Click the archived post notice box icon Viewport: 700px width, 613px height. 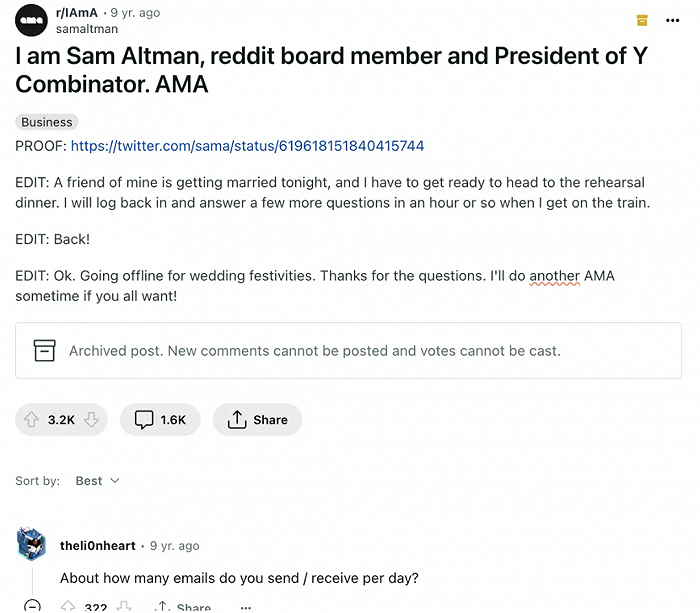click(x=44, y=351)
